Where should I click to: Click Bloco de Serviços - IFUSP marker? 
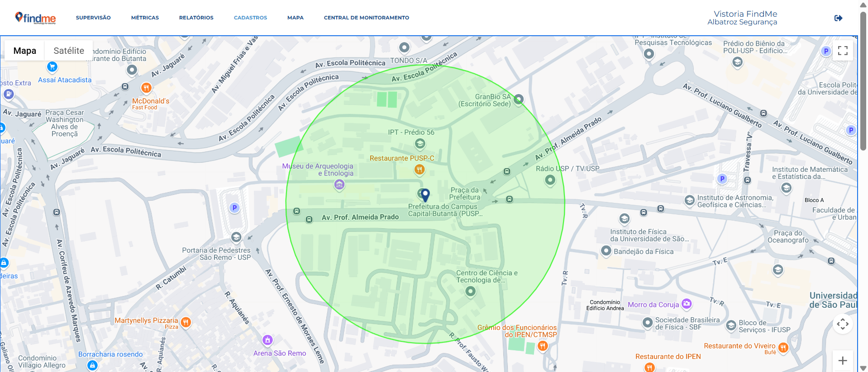731,325
